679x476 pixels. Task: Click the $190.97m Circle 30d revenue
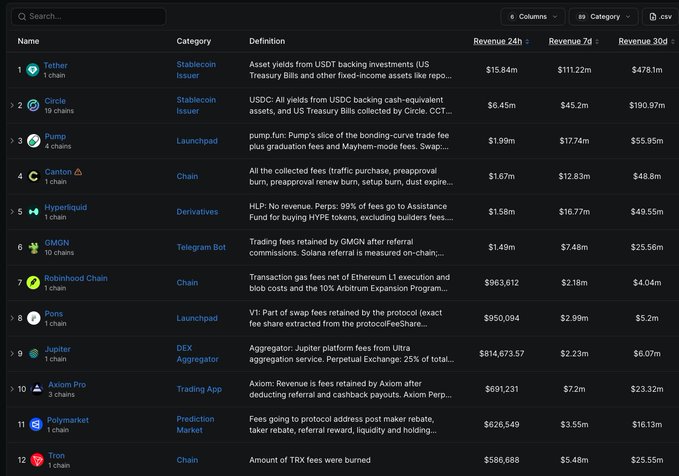point(647,105)
